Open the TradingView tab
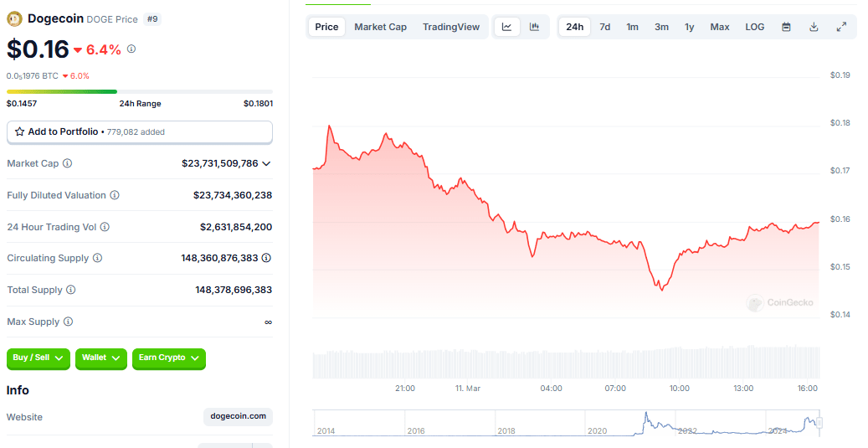Screen dimensions: 868x448 (451, 27)
